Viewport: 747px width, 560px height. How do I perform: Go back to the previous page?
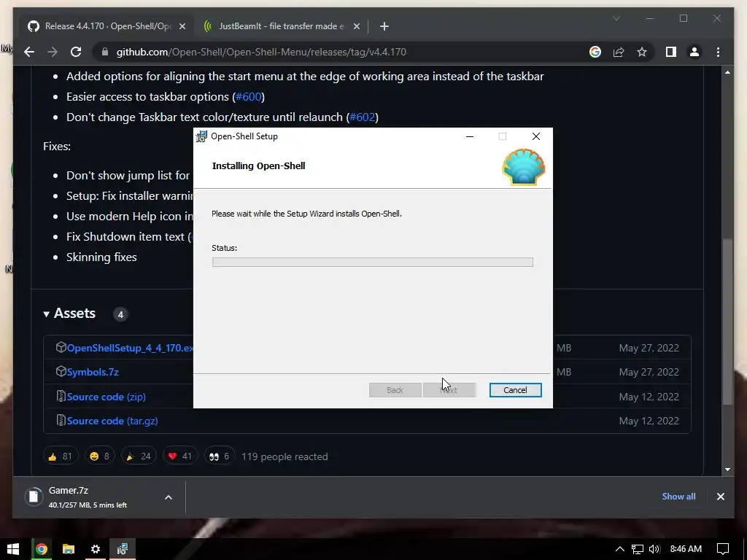click(29, 52)
